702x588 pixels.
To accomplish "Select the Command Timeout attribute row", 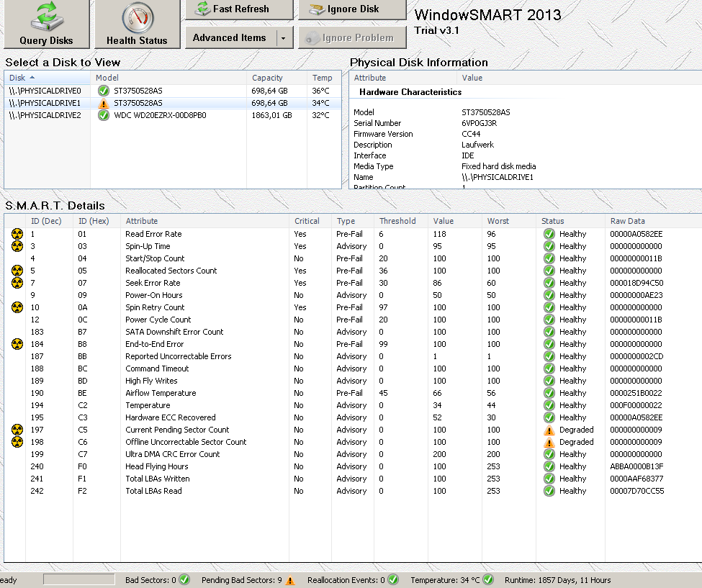I will pyautogui.click(x=353, y=368).
